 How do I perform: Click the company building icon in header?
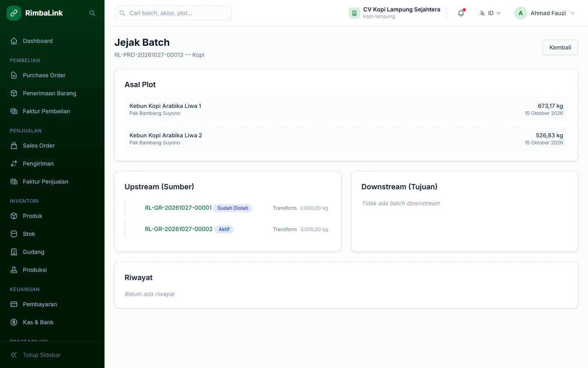tap(354, 13)
